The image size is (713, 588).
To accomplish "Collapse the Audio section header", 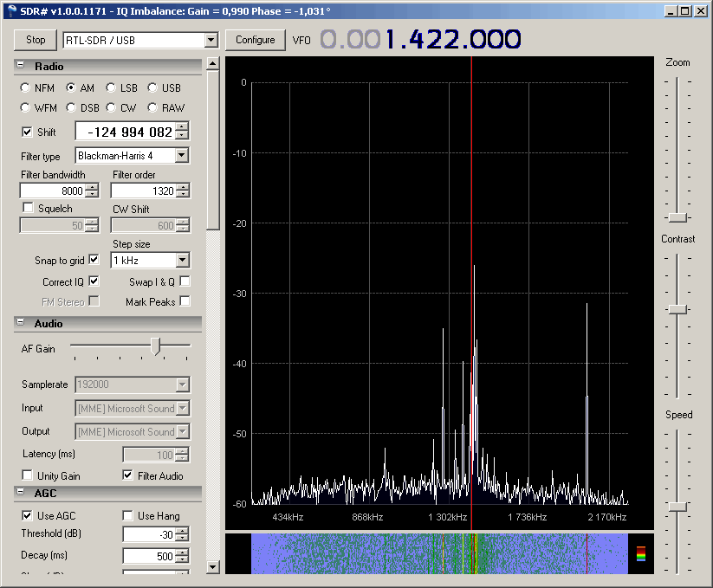I will (20, 324).
